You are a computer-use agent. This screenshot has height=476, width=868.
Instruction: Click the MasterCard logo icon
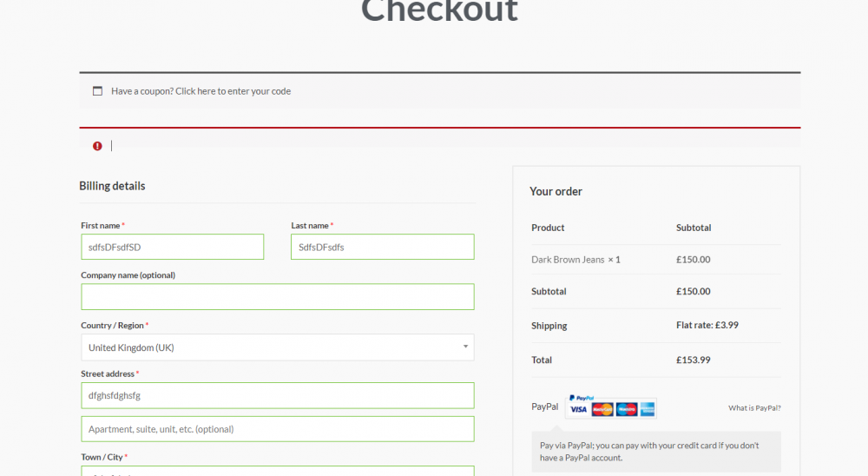tap(602, 409)
